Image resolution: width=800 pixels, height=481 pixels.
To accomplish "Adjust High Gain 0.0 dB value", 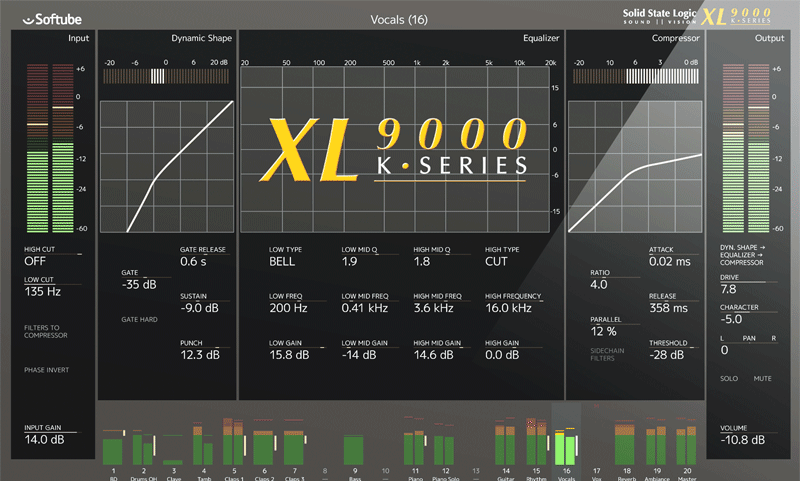I will point(502,355).
